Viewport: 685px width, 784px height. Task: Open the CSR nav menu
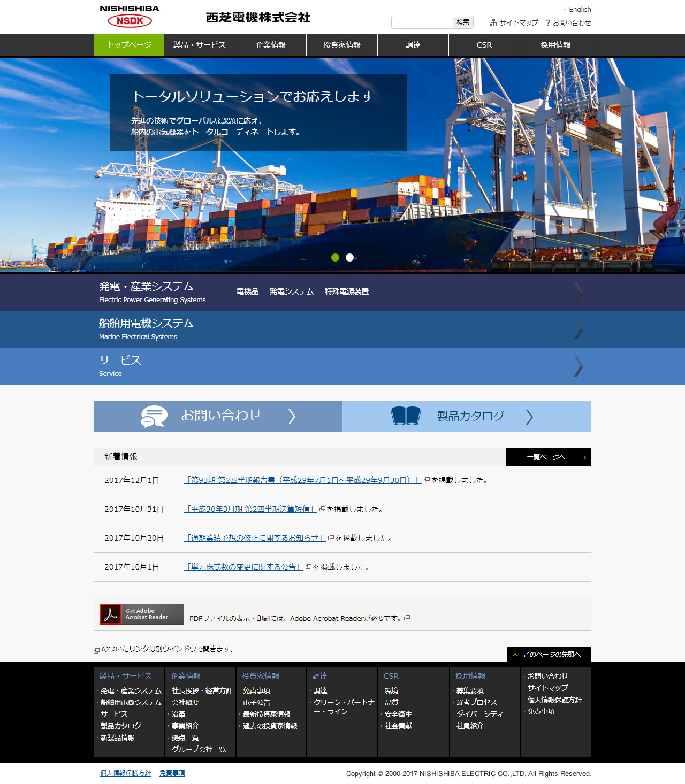484,45
